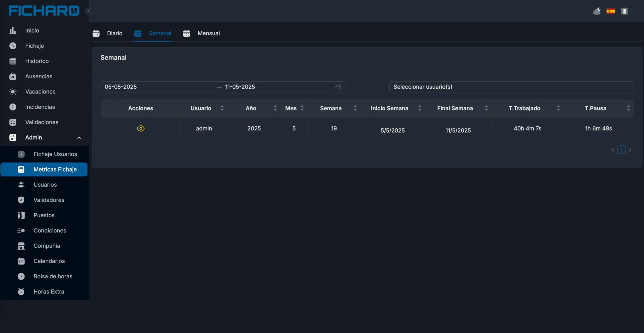Click the Metricas Fichaje calculator icon

(21, 170)
